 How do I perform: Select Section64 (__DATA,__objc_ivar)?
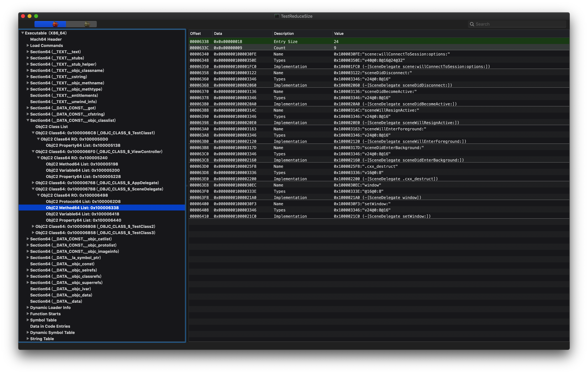[102, 288]
